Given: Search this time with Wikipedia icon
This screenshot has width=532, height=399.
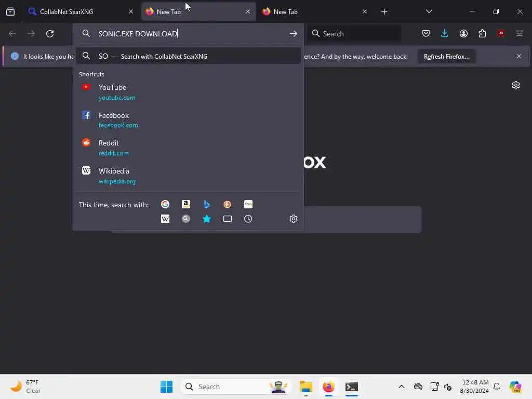Looking at the screenshot, I should (165, 219).
